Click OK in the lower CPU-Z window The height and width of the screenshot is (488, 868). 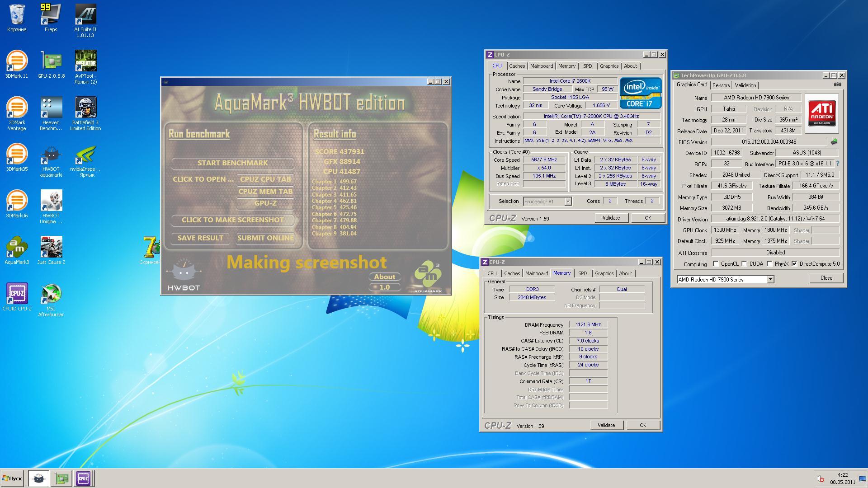point(643,425)
